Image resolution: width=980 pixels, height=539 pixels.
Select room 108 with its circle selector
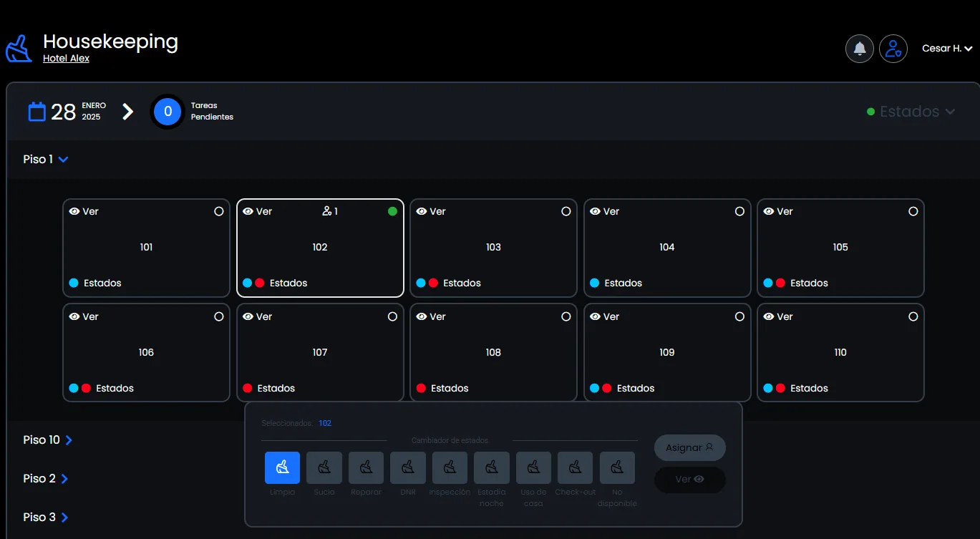[x=566, y=316]
